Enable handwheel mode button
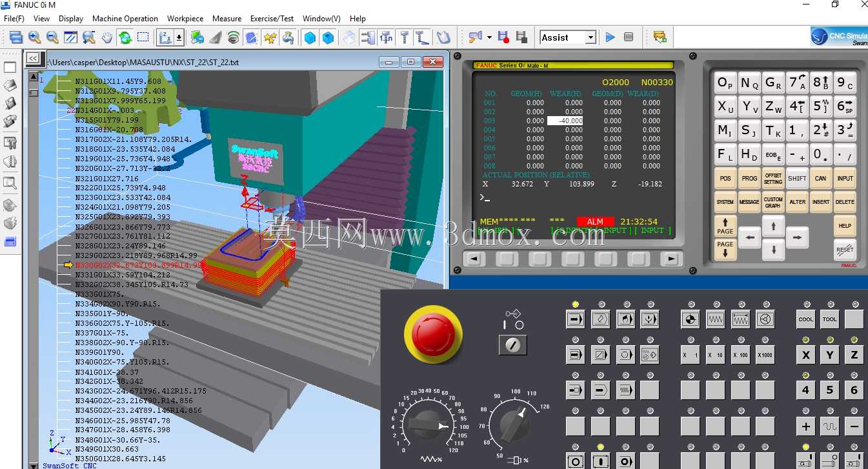 (765, 319)
